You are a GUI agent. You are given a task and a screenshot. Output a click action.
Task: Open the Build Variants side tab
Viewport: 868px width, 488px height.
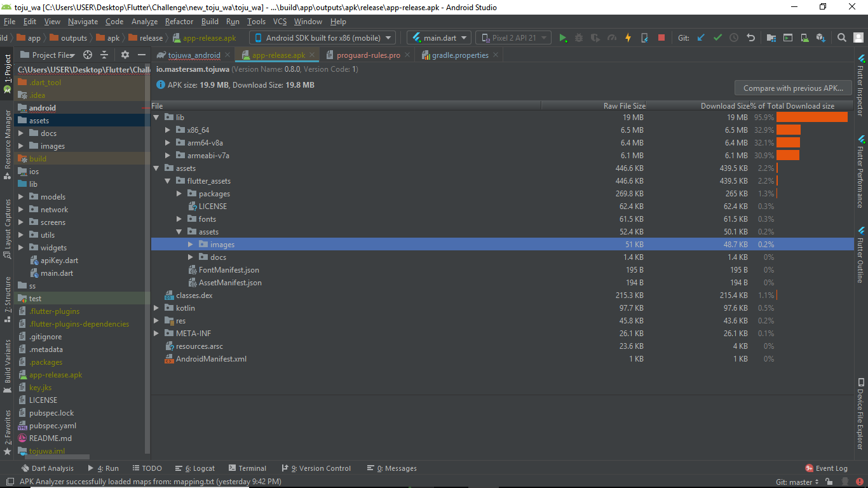[x=8, y=366]
